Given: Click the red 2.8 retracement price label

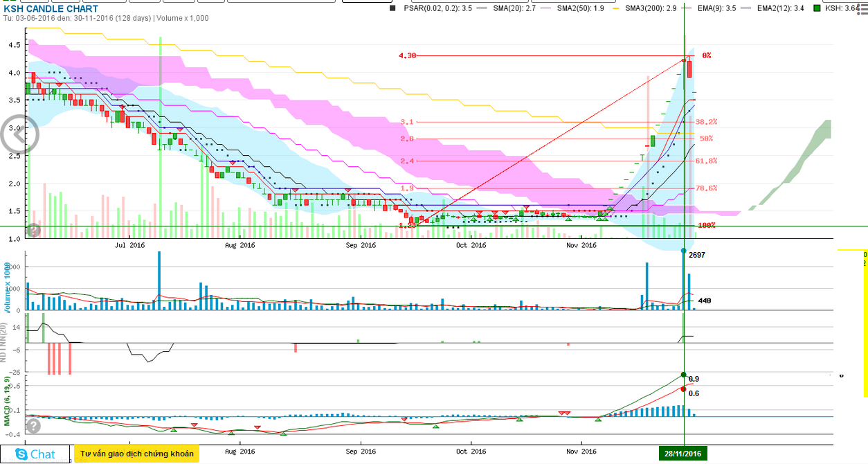Looking at the screenshot, I should coord(407,139).
